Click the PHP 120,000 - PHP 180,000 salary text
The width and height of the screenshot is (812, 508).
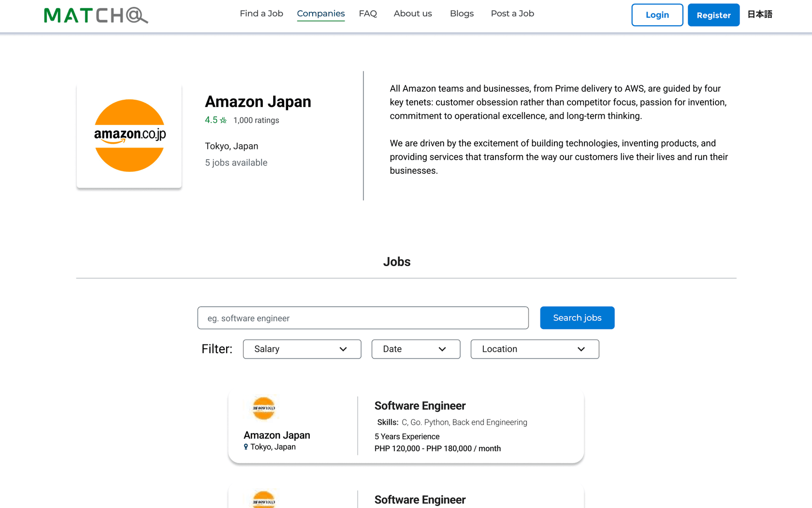(x=437, y=448)
